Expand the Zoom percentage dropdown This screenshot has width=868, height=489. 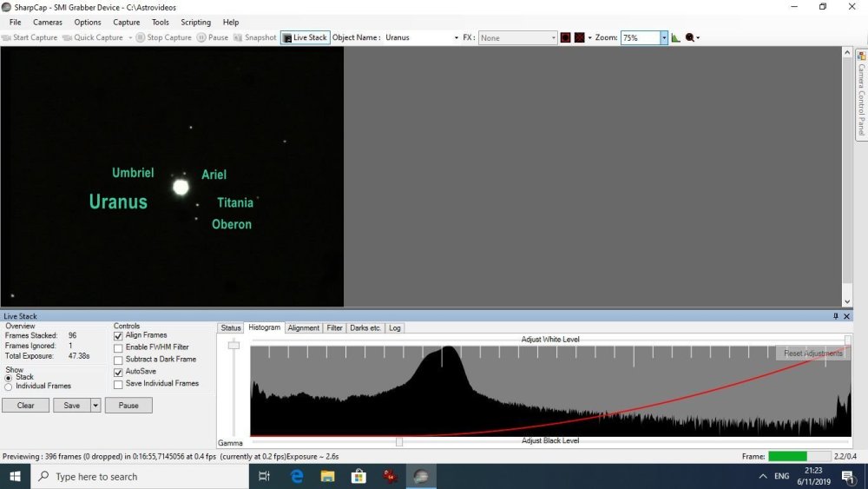coord(664,38)
